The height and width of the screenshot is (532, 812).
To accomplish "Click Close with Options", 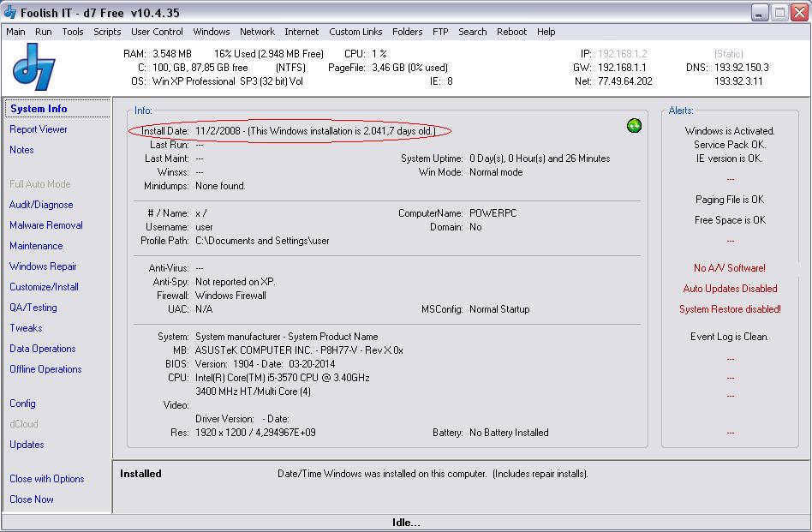I will click(47, 479).
